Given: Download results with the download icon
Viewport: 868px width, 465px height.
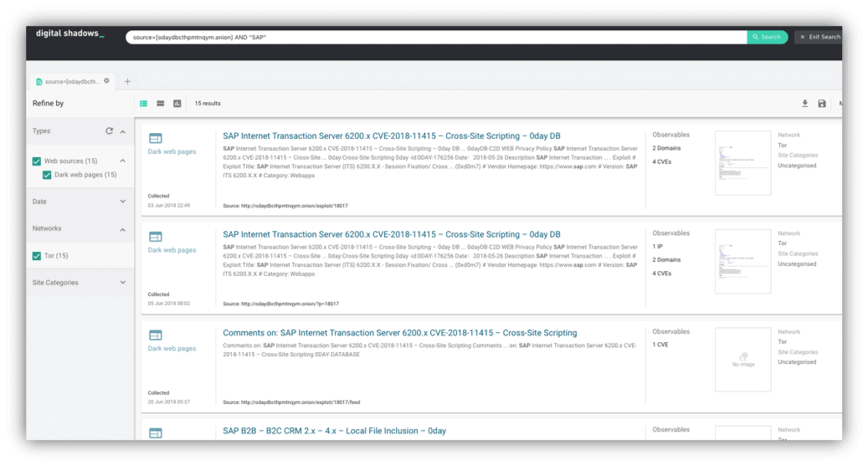Looking at the screenshot, I should [x=805, y=104].
